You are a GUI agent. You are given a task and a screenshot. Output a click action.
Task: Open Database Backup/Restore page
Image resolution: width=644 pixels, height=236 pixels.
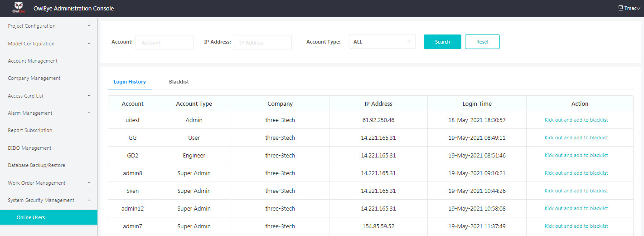point(36,165)
